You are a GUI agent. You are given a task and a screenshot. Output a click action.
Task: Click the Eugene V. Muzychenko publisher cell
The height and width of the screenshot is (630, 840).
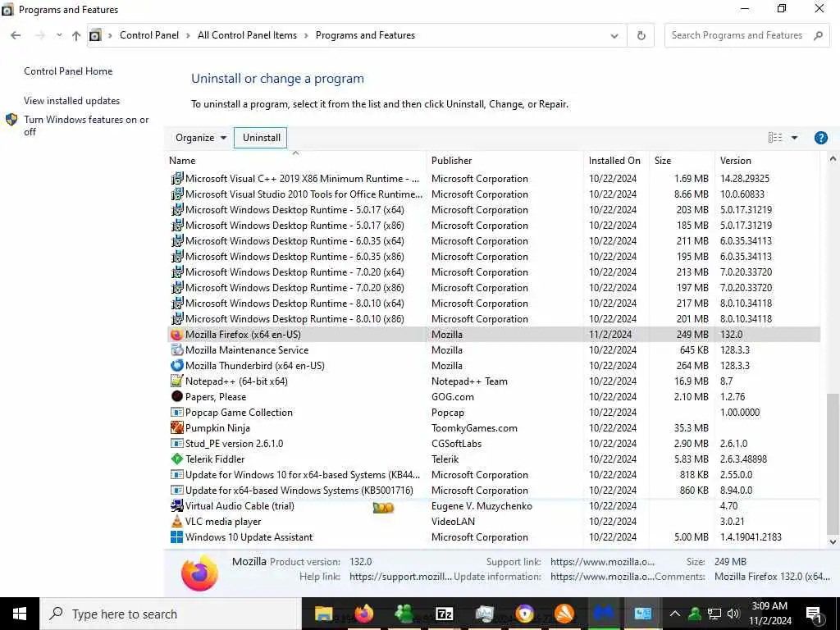pyautogui.click(x=482, y=505)
